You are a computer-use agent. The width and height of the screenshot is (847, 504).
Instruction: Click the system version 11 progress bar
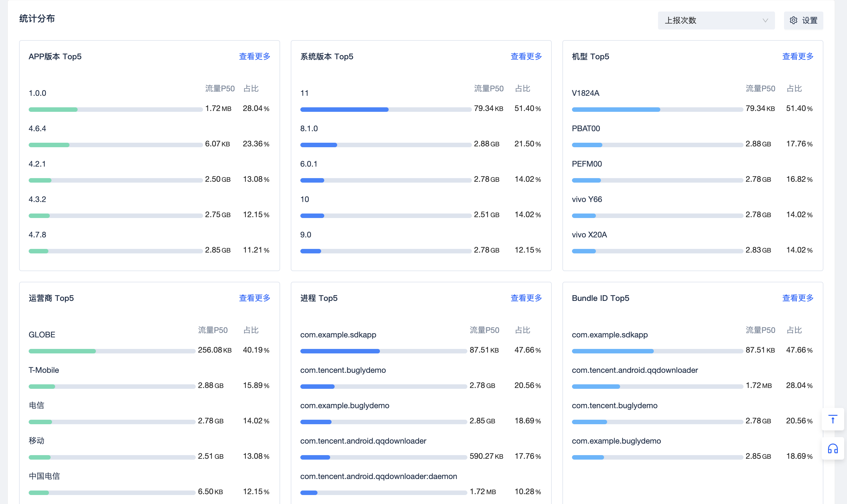pyautogui.click(x=386, y=110)
